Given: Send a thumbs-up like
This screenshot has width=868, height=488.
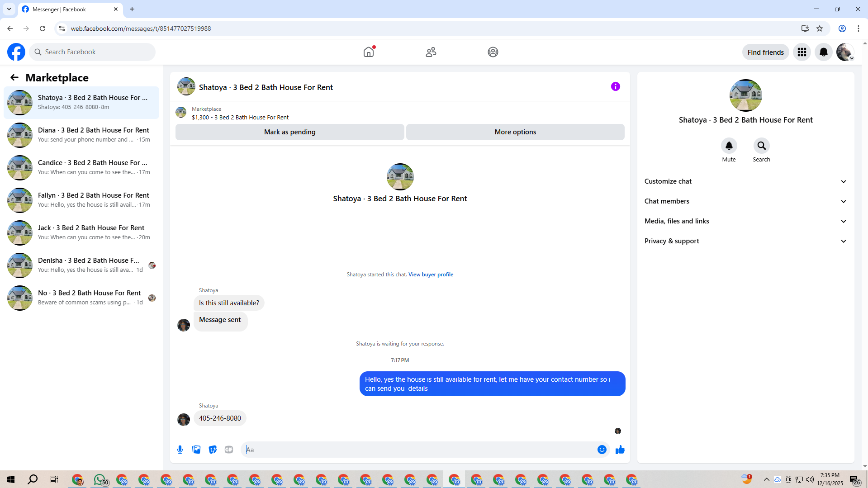Looking at the screenshot, I should point(620,450).
